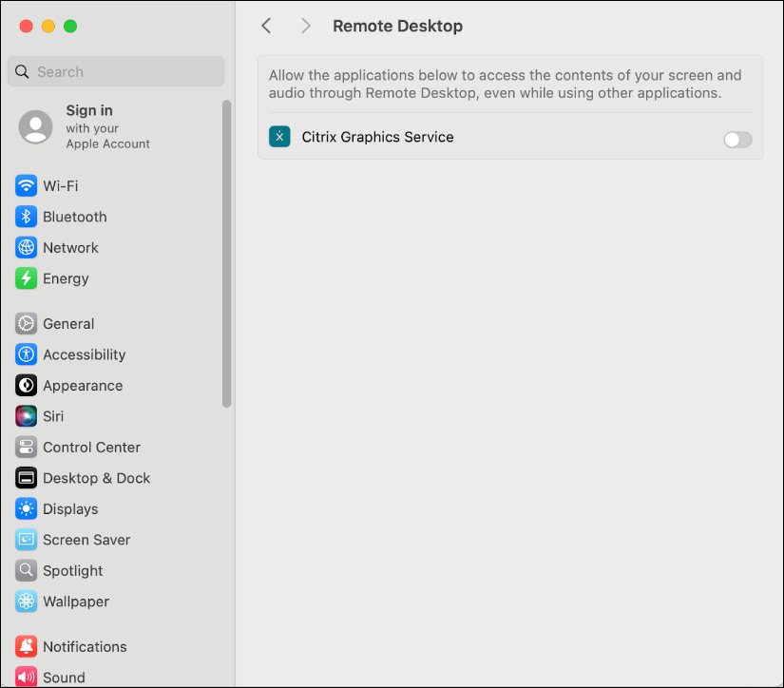Click the forward navigation chevron
Image resolution: width=784 pixels, height=688 pixels.
click(305, 26)
